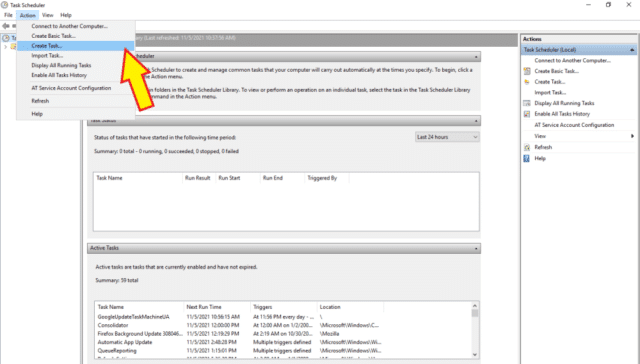Click the Create Task icon in Actions pane

point(527,82)
